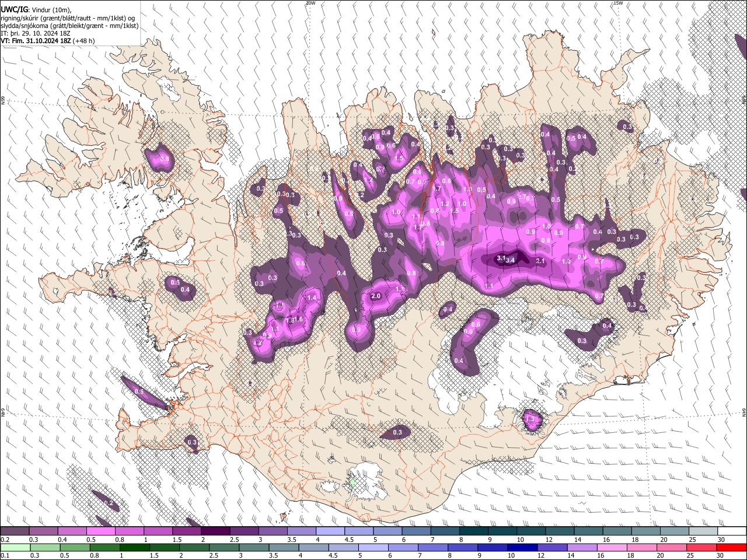Viewport: 747px width, 560px height.
Task: Click the gray-green rain swatch above 3
Action: coord(254,547)
